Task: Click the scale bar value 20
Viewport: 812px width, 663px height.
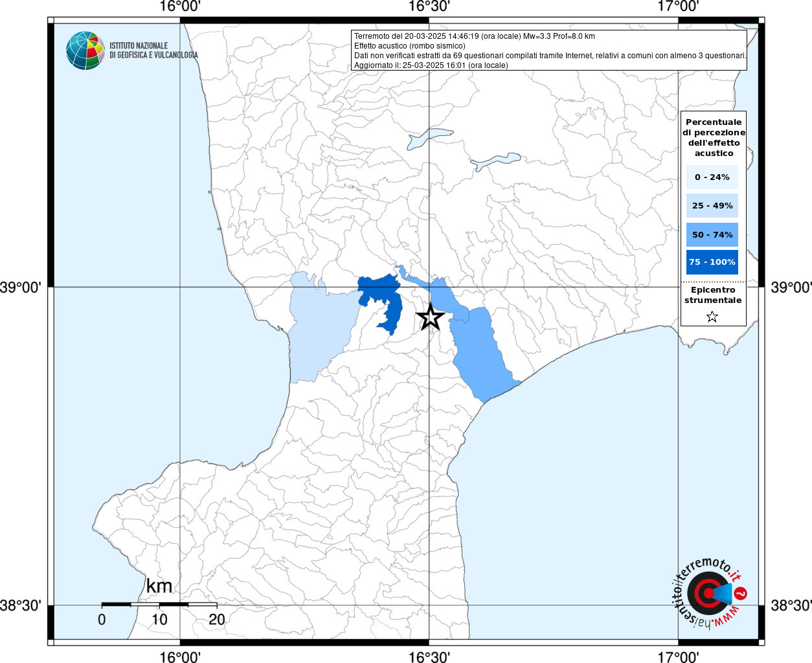Action: tap(217, 620)
